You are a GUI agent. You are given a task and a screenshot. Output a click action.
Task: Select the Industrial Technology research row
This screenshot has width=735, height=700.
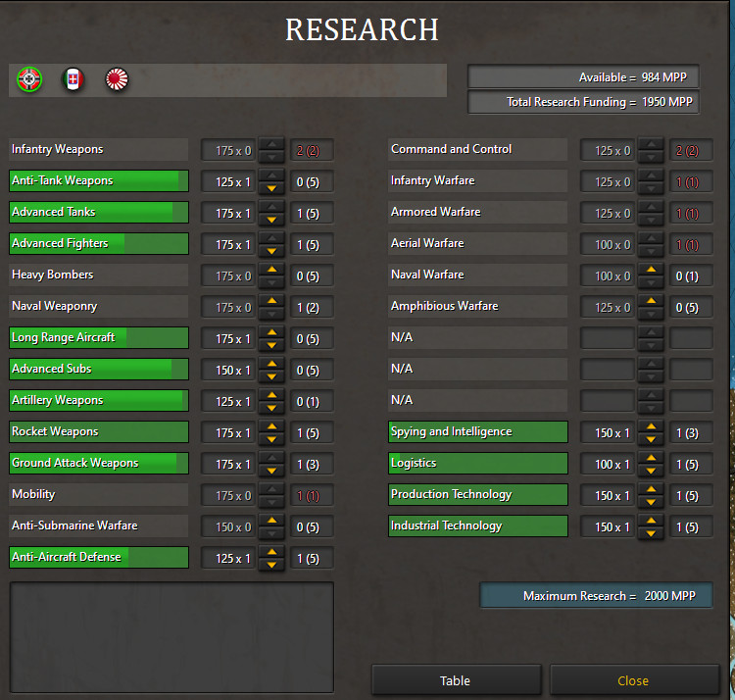(478, 526)
